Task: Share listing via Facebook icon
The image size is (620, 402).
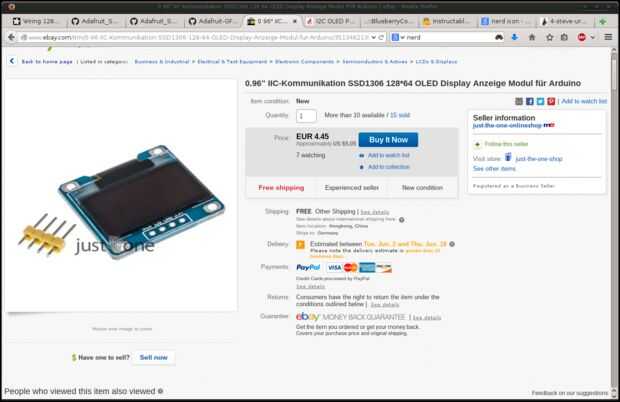Action: coord(530,102)
